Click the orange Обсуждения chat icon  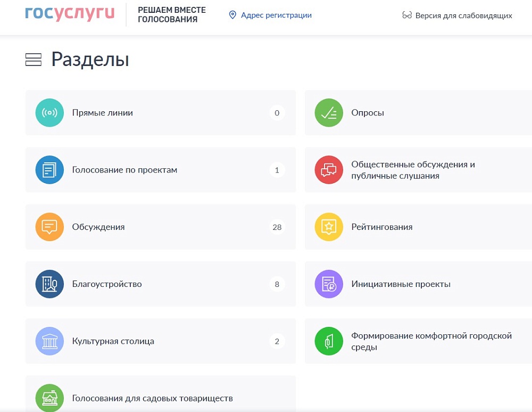pyautogui.click(x=49, y=227)
